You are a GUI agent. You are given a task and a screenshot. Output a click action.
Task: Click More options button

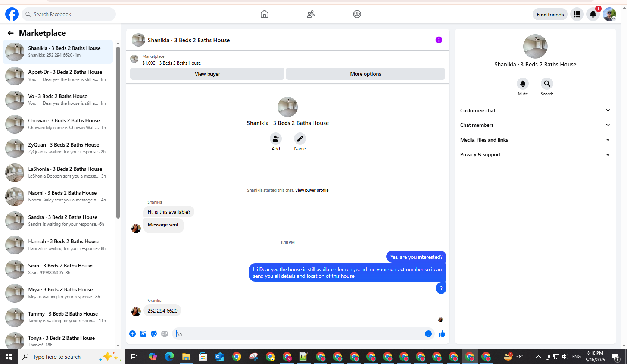(x=365, y=74)
